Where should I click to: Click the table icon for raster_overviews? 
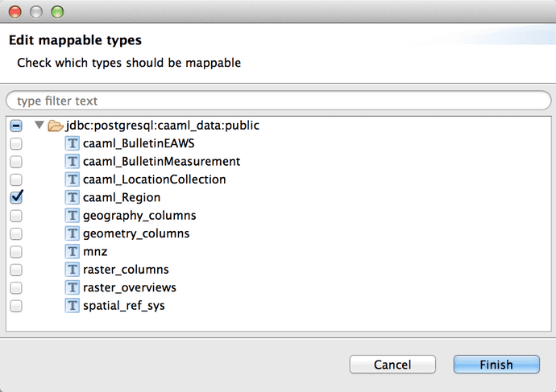(x=73, y=287)
